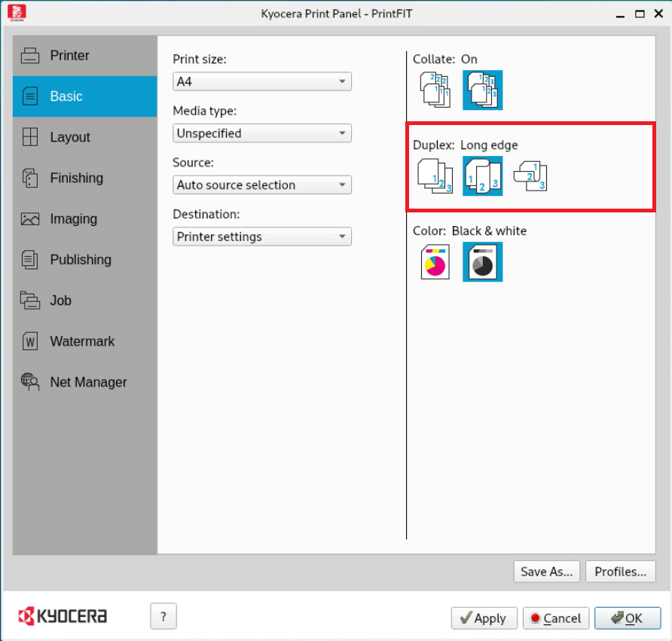
Task: Click the "Print size:" label
Action: pyautogui.click(x=200, y=60)
